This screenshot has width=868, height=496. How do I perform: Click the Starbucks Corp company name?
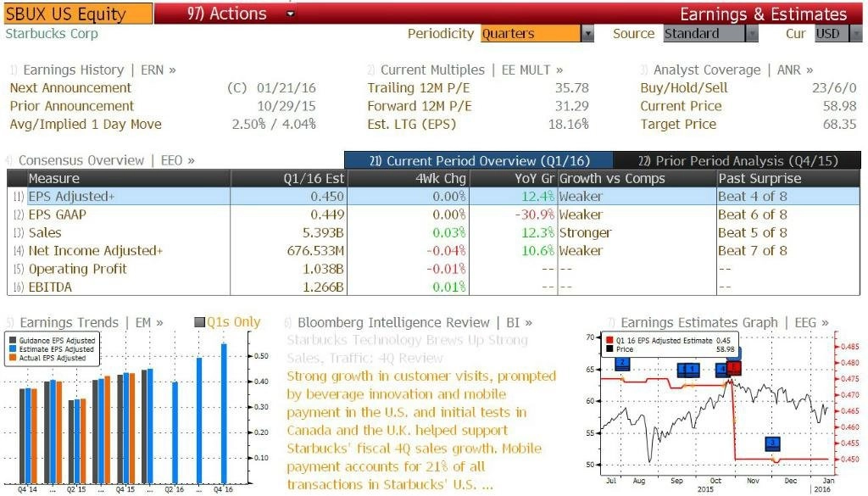(52, 34)
